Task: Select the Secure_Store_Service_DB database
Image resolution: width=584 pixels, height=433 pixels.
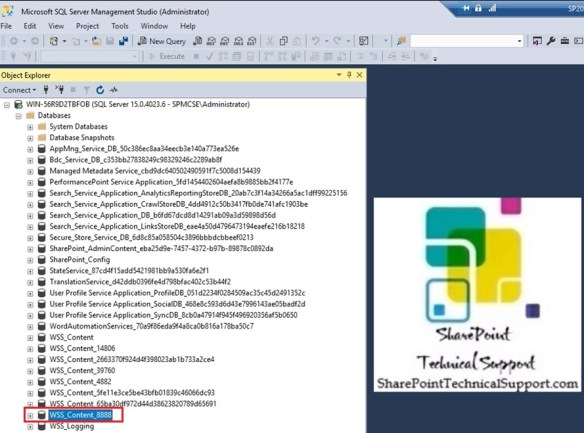Action: tap(151, 237)
